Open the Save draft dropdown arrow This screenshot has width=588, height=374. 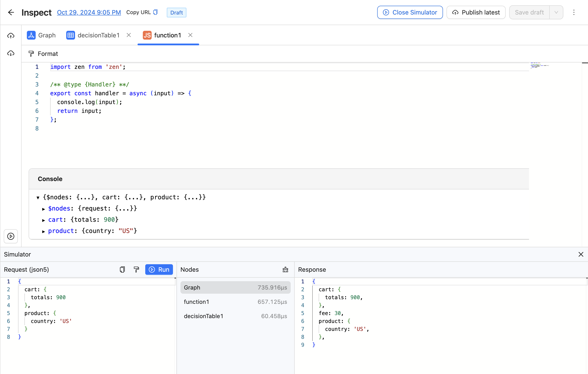pos(556,13)
